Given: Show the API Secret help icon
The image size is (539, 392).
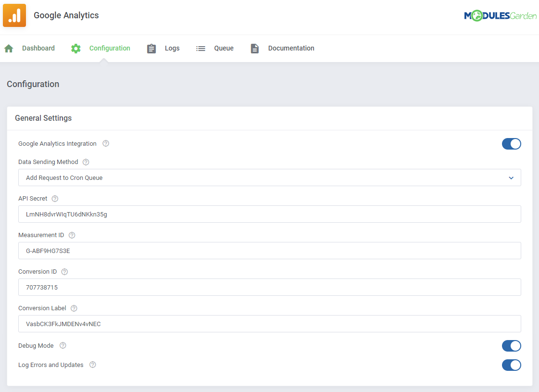Looking at the screenshot, I should tap(55, 199).
